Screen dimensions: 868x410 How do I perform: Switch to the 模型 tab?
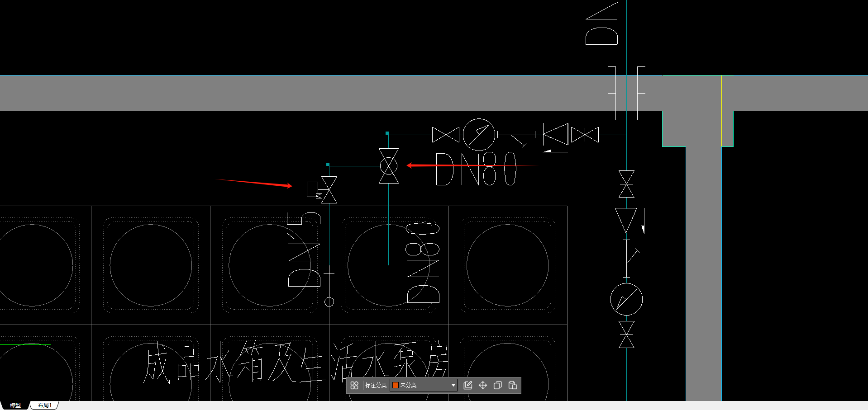[x=15, y=405]
